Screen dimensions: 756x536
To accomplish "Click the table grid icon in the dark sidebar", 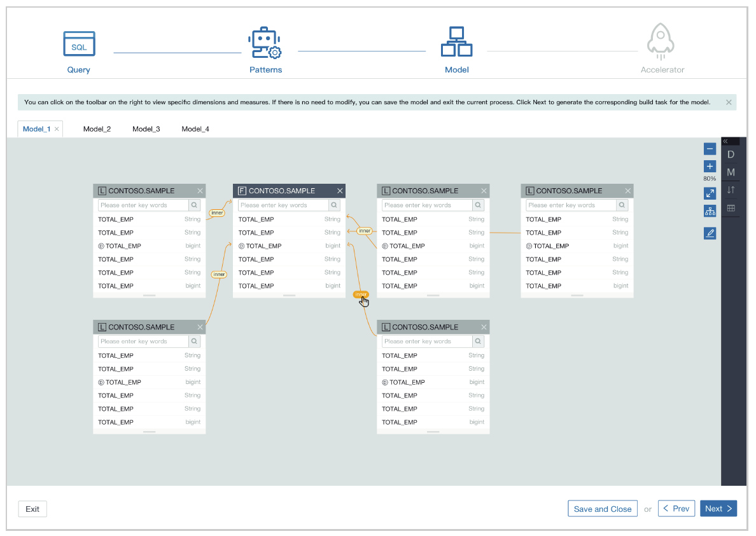I will click(x=731, y=208).
